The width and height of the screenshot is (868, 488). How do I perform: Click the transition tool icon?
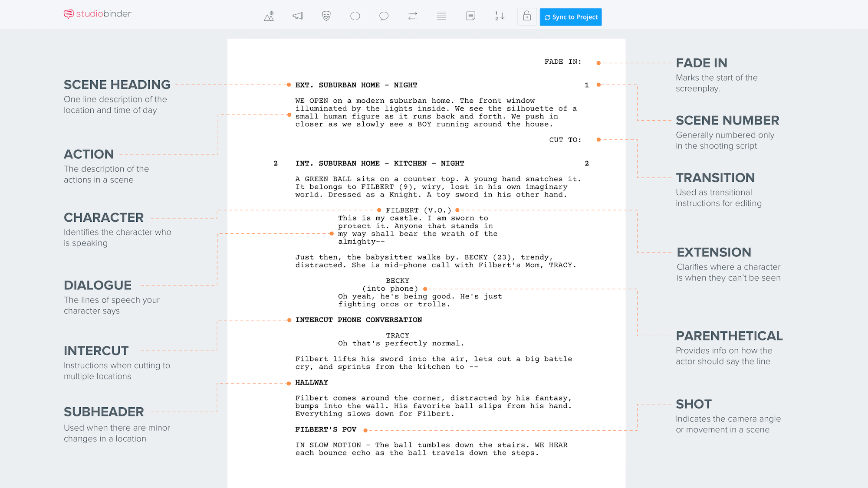413,16
